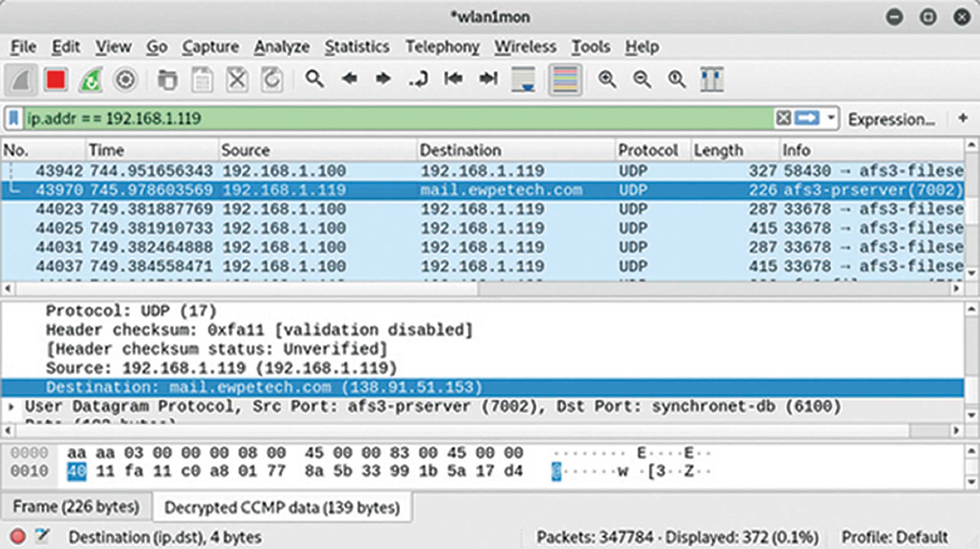
Task: Open recent display filter dropdown arrow
Action: point(831,118)
